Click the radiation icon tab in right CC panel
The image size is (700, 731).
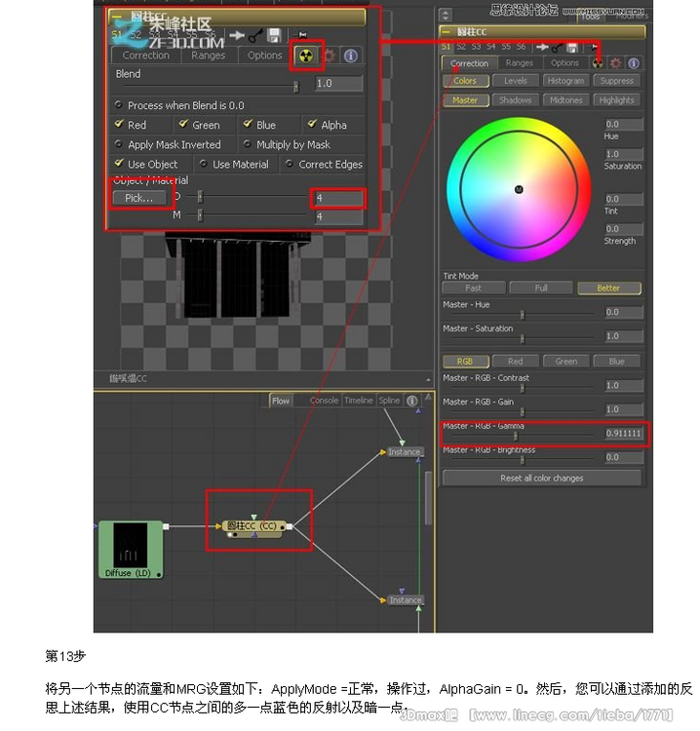[598, 63]
